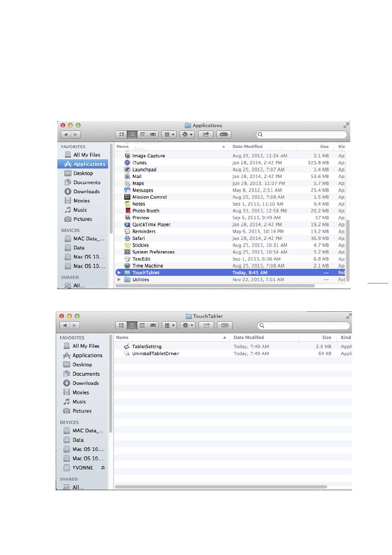Select Movies in Applications window sidebar
This screenshot has width=392, height=555.
point(83,201)
